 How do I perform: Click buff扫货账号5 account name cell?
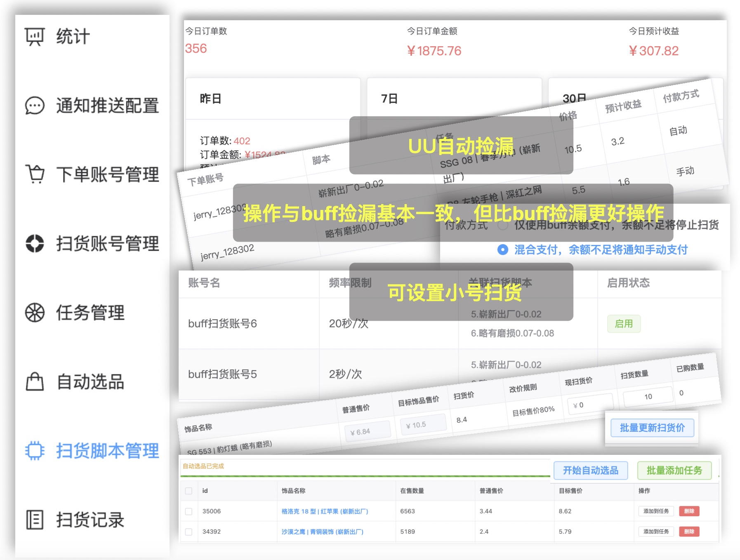pyautogui.click(x=222, y=374)
